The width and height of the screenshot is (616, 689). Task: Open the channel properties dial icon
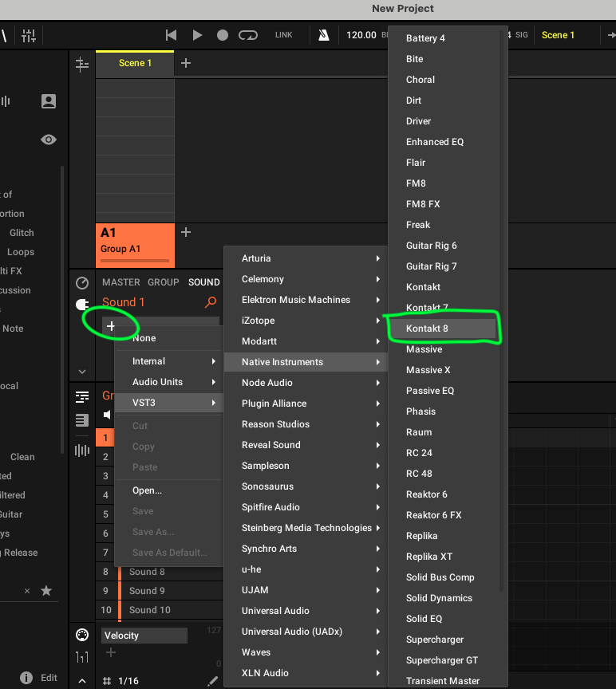click(82, 283)
